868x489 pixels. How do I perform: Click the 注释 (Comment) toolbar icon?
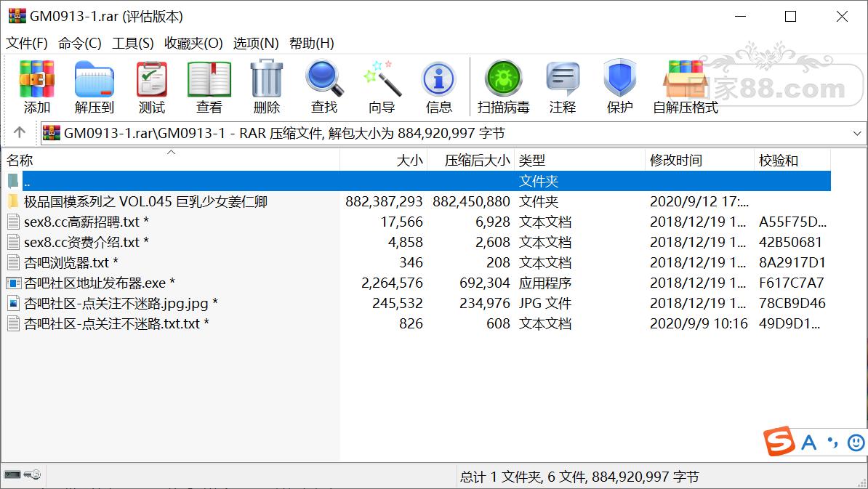(563, 79)
